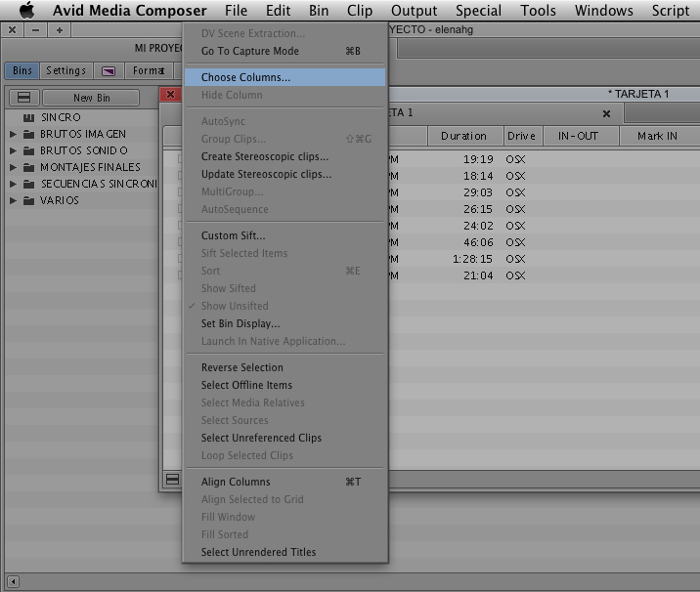Choose Select Unreferenced Clips
700x592 pixels.
pos(284,438)
